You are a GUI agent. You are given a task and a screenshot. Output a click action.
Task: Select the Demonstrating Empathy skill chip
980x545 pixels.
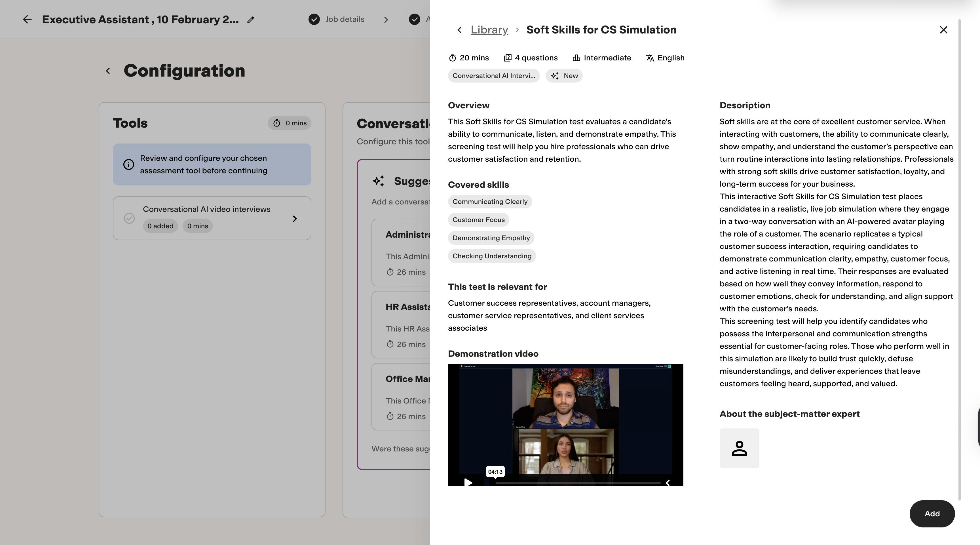click(491, 238)
